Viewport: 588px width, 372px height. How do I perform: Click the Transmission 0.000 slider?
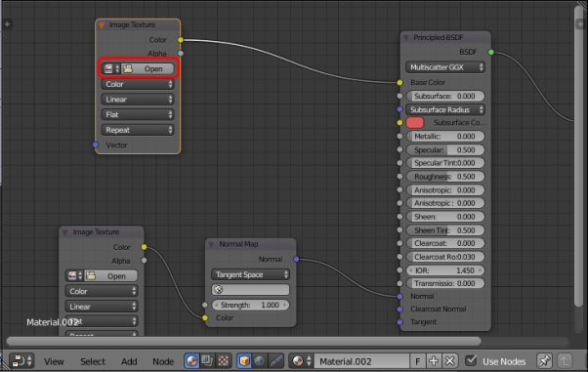tap(445, 283)
